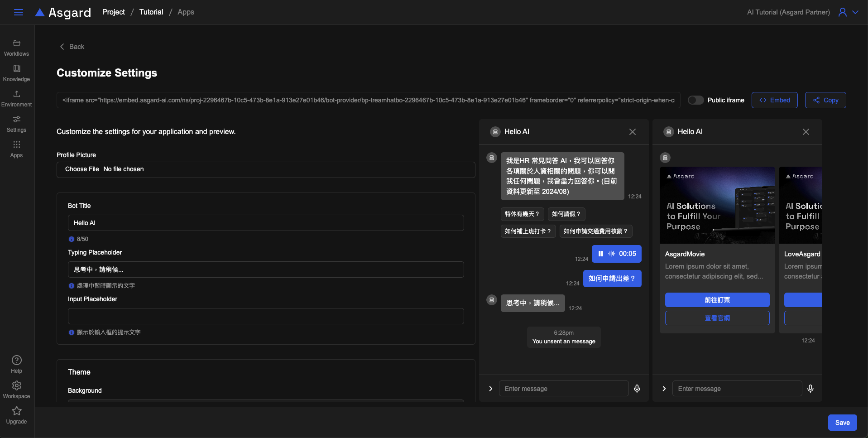Toggle the Public iframe switch
Viewport: 868px width, 438px height.
(x=695, y=100)
